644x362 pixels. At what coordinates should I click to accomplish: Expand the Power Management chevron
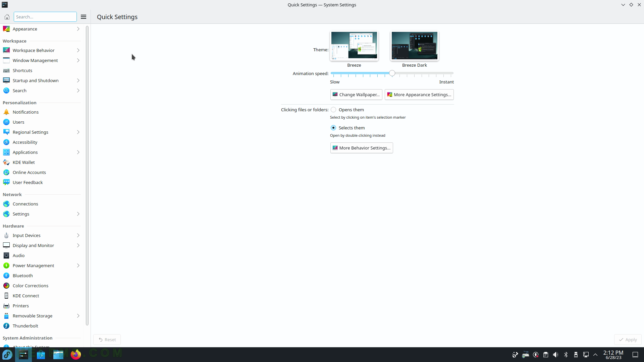tap(78, 265)
